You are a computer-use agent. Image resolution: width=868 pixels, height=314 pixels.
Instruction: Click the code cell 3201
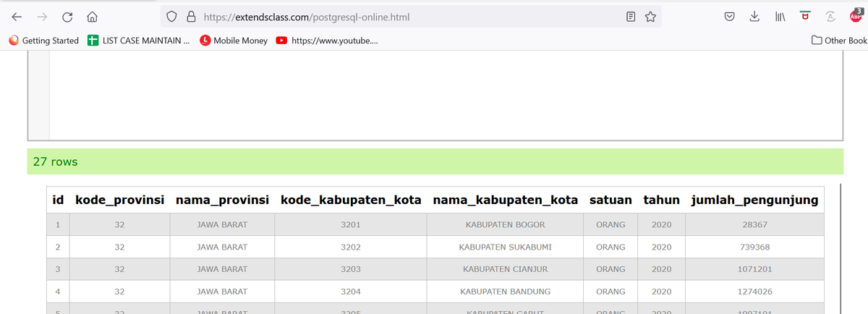[351, 224]
